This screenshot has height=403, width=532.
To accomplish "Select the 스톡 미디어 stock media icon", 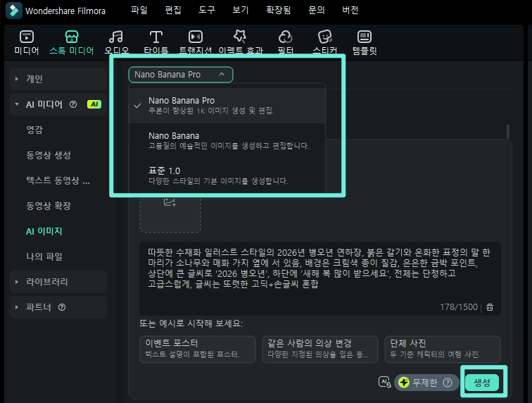I will click(72, 37).
